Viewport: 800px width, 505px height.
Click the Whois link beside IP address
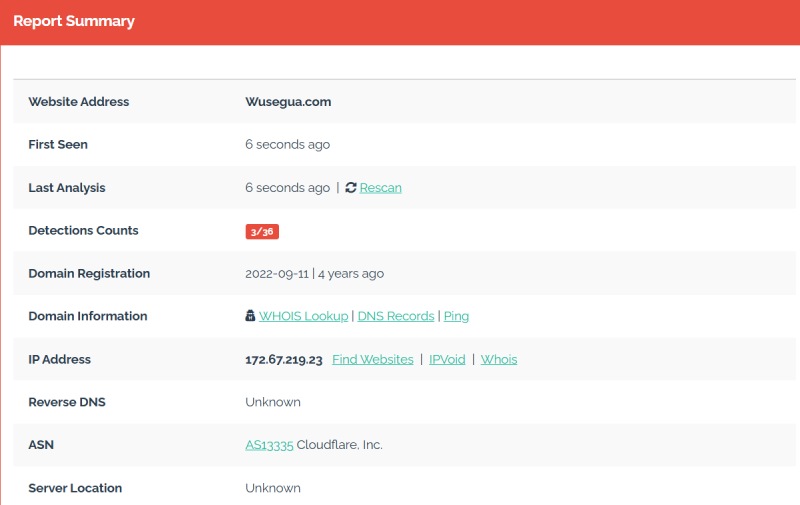point(499,360)
